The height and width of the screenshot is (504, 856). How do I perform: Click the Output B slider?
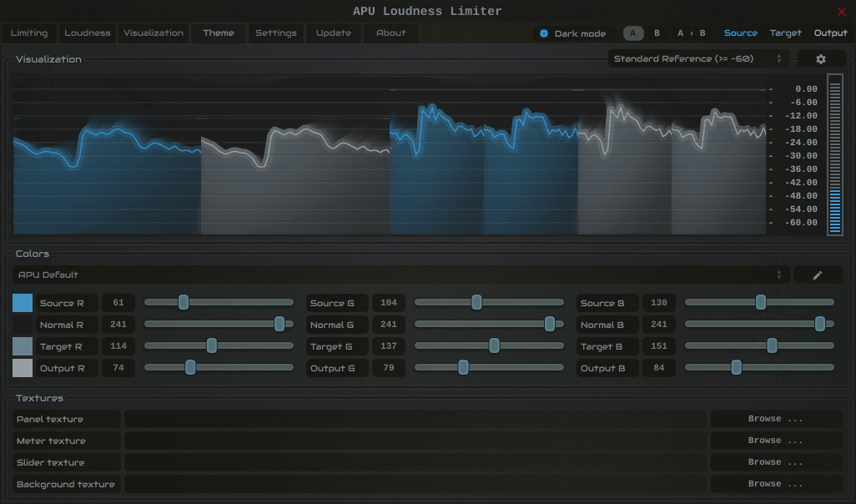[x=759, y=368]
